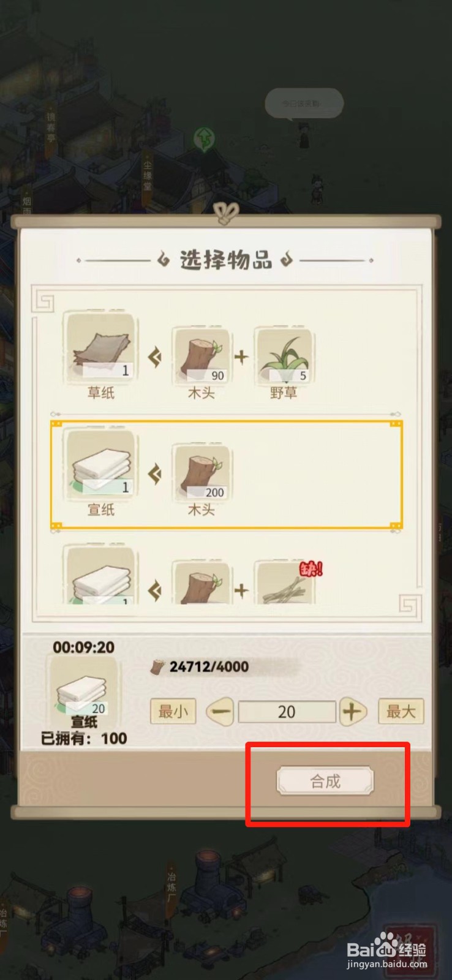The height and width of the screenshot is (980, 452).
Task: Select the 草纸 paper item icon
Action: pos(101,348)
